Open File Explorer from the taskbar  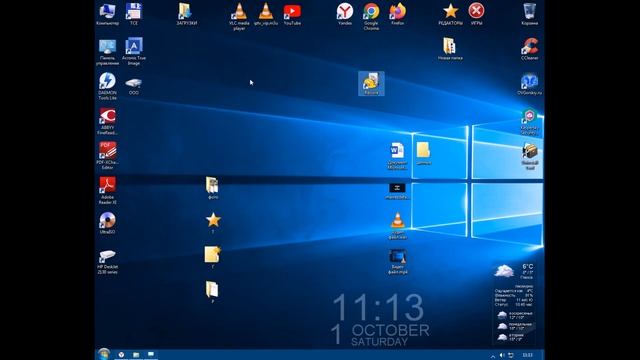coord(136,355)
